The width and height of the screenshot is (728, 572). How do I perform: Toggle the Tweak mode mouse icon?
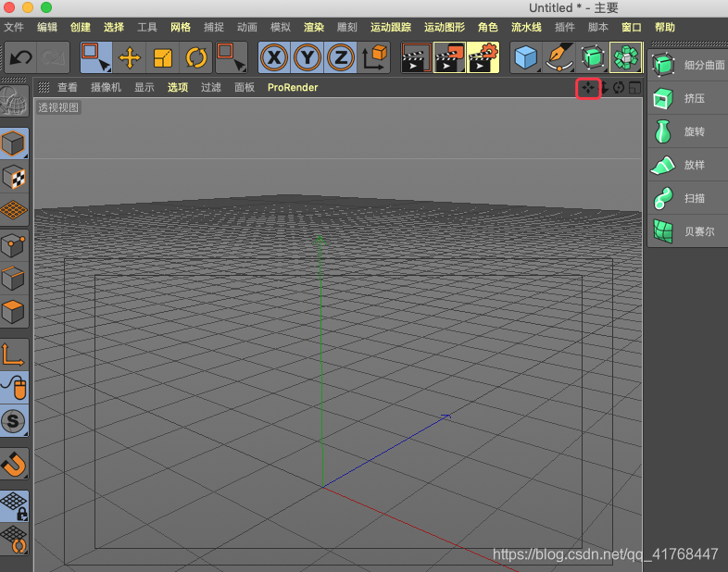point(14,388)
